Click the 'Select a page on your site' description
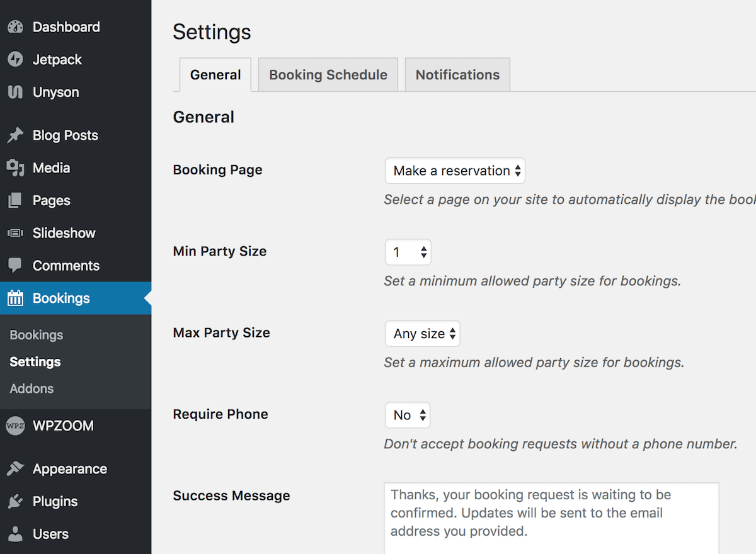The image size is (756, 554). tap(570, 200)
